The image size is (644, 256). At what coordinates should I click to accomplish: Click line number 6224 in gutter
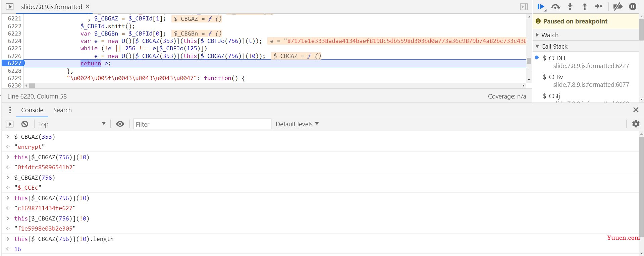point(14,41)
